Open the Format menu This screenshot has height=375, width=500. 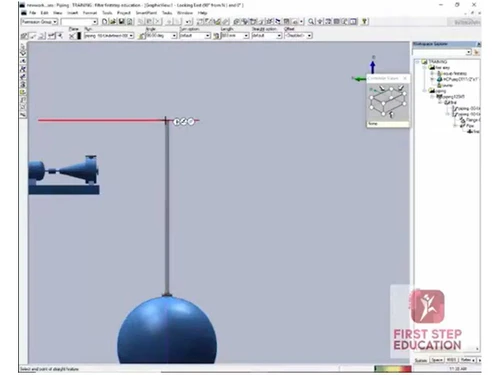[x=90, y=13]
